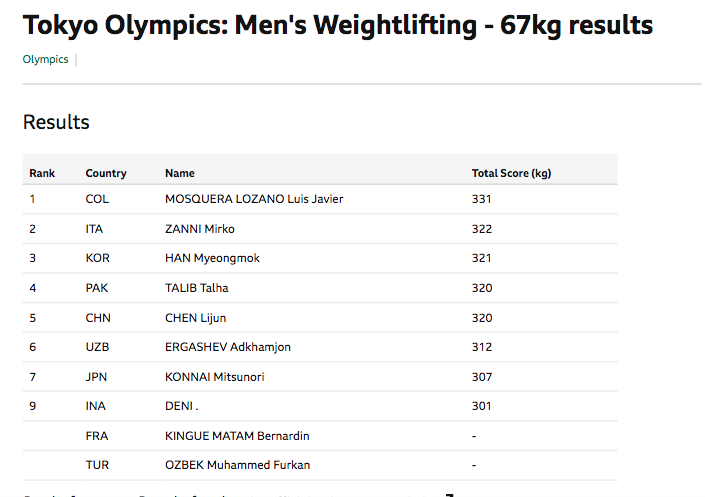
Task: Click KINGUE MATAM Bernardin entry
Action: coord(236,436)
